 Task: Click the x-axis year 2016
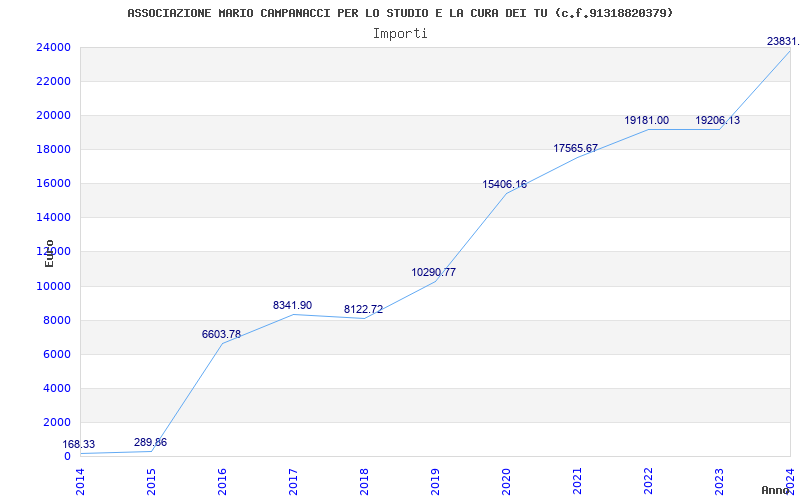[x=222, y=482]
